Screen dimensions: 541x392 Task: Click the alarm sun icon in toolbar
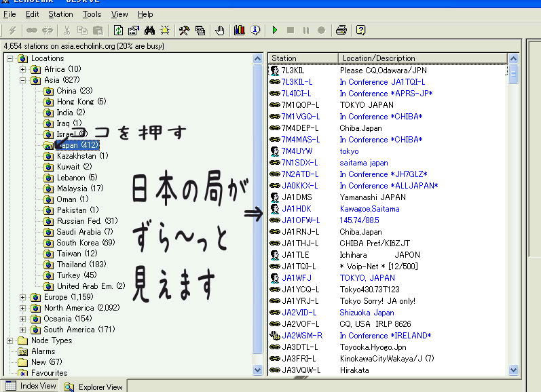(165, 31)
